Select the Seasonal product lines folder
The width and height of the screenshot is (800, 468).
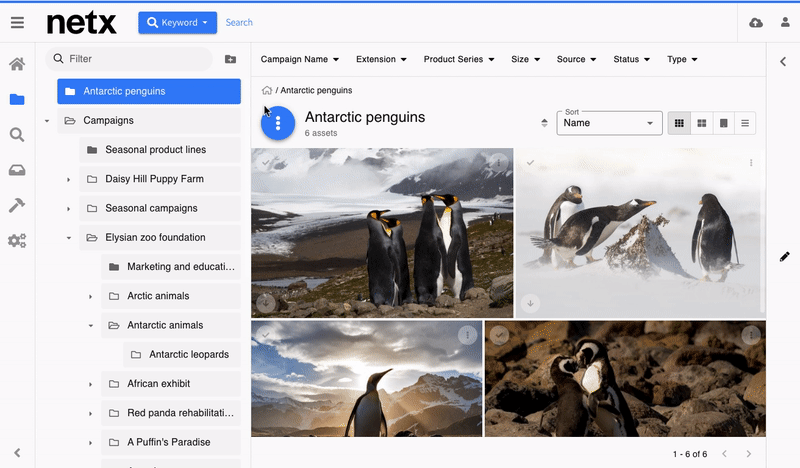pyautogui.click(x=155, y=150)
